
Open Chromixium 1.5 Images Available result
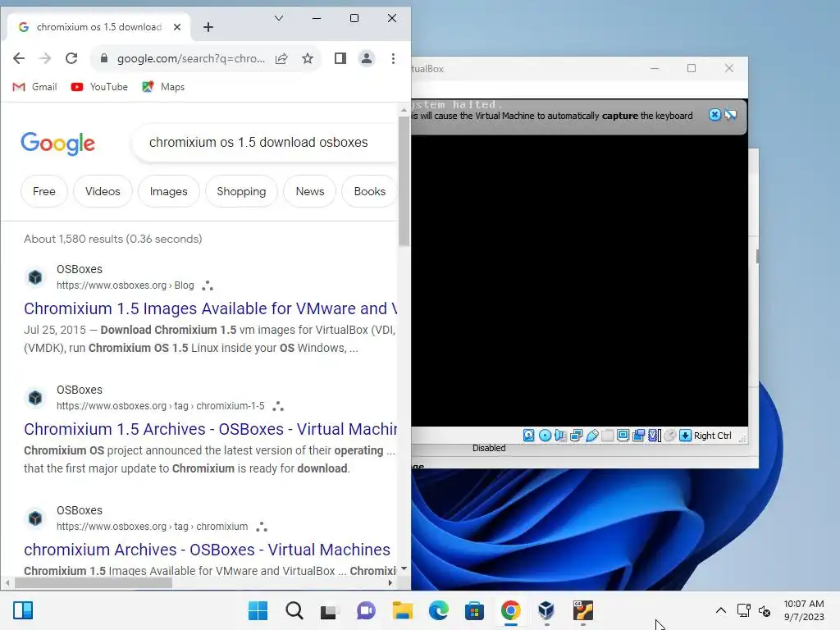[x=210, y=308]
